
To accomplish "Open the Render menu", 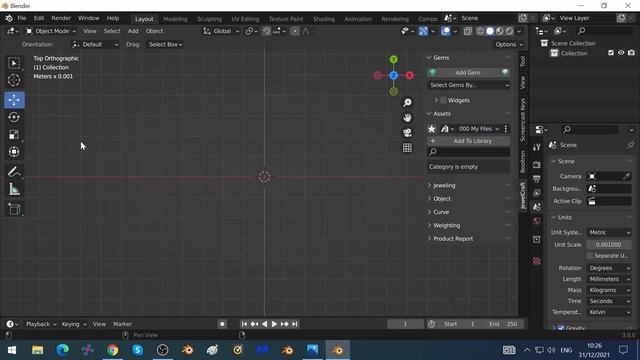I will click(61, 18).
